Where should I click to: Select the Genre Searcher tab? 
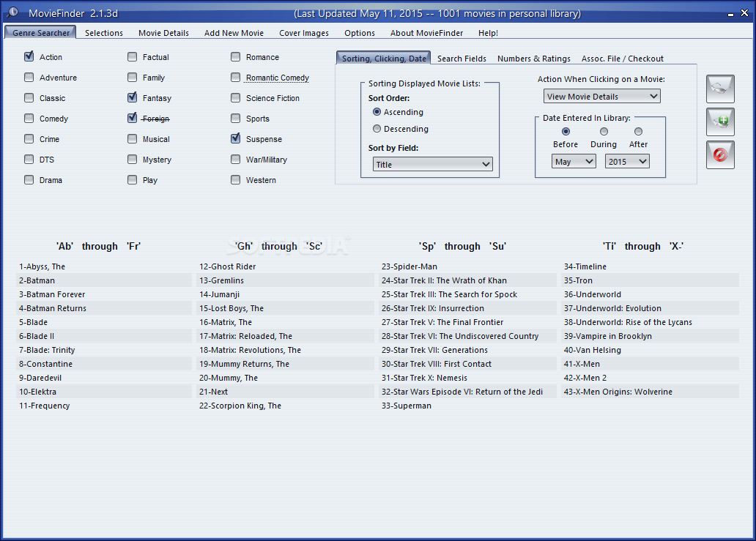pyautogui.click(x=40, y=32)
